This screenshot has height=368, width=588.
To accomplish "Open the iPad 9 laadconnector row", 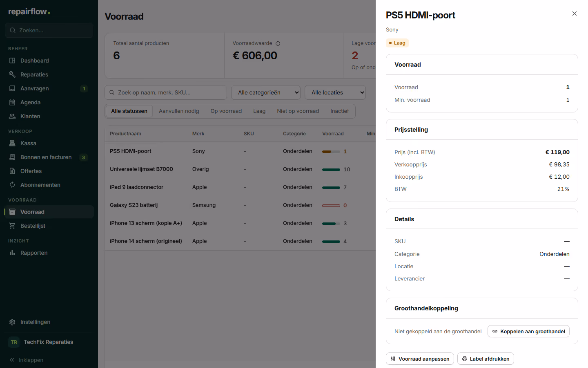I will pyautogui.click(x=240, y=187).
